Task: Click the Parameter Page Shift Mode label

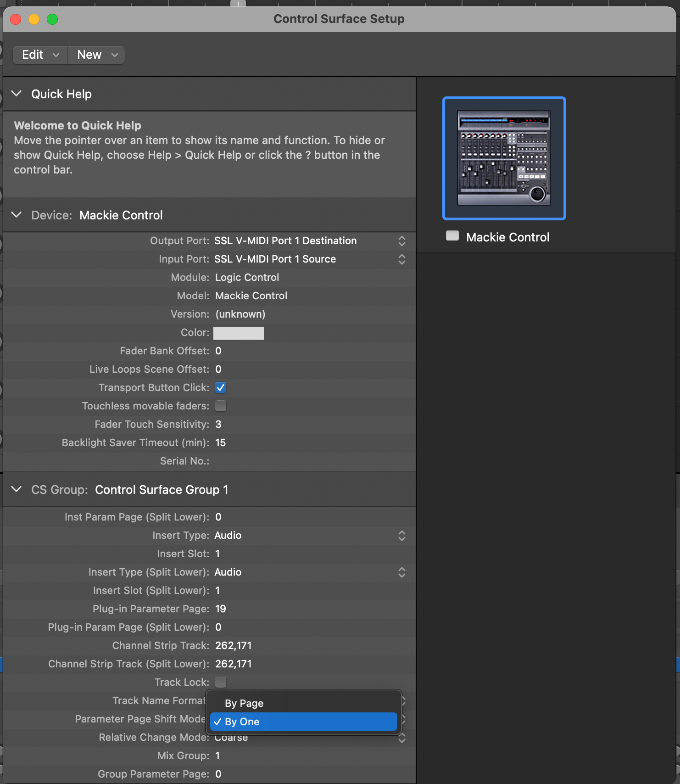Action: 140,719
